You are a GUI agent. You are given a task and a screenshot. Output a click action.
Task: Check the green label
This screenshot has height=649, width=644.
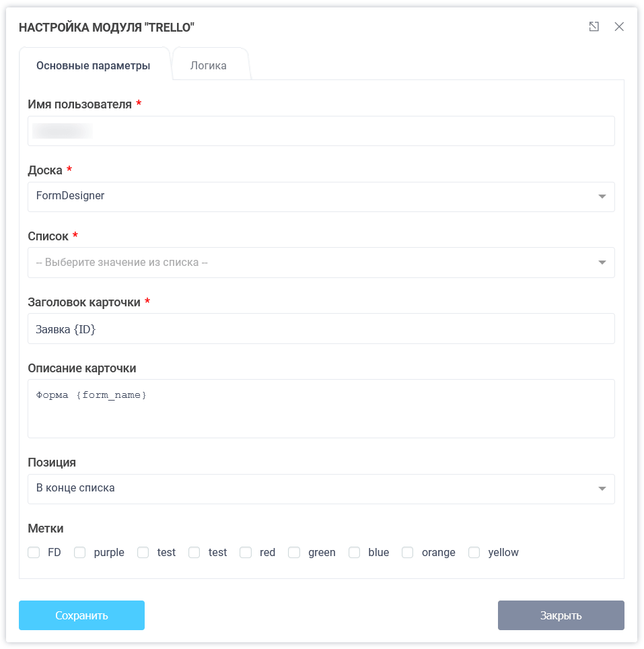(294, 552)
